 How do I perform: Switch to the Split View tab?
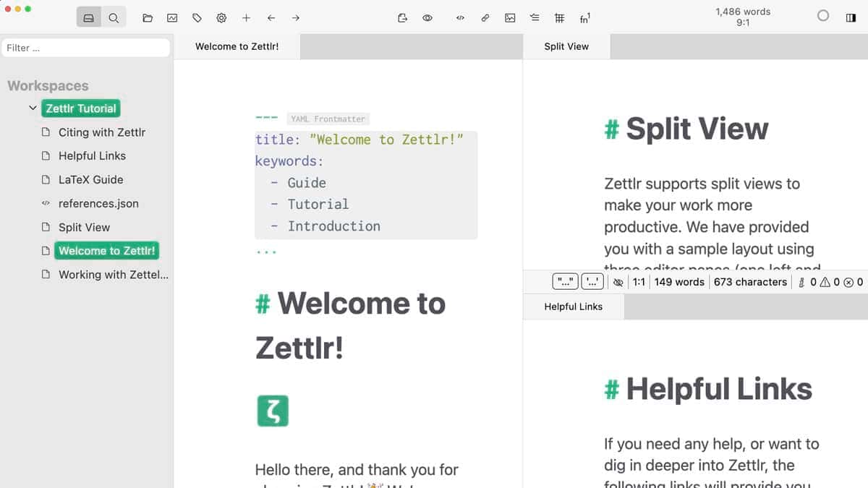click(x=567, y=46)
